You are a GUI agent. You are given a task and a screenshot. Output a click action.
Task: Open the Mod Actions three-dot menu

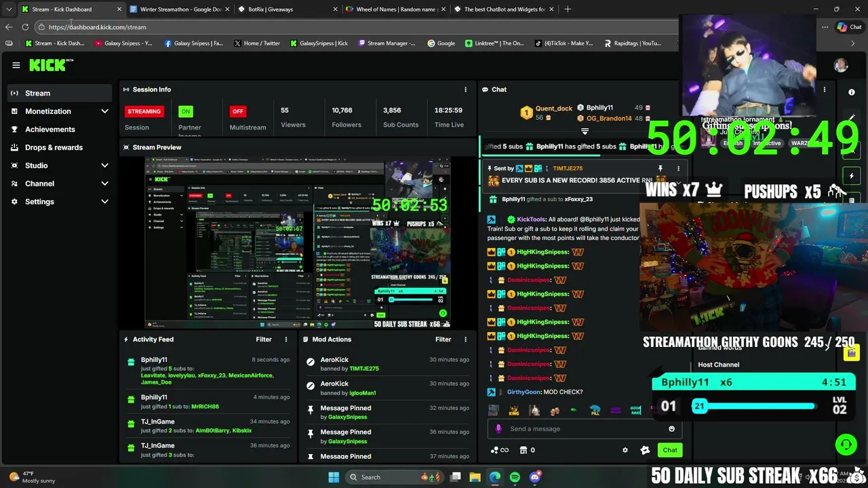coord(465,340)
